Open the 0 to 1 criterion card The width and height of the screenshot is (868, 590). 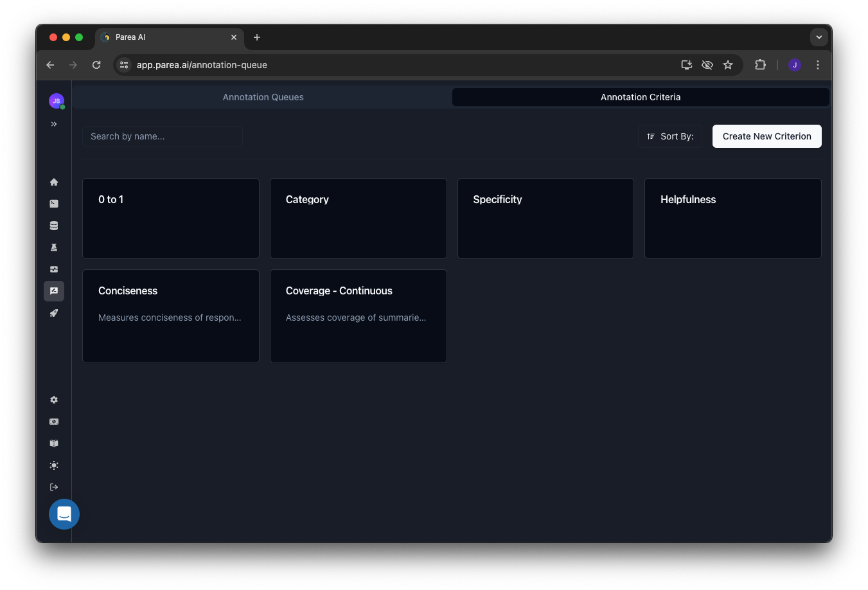[171, 219]
